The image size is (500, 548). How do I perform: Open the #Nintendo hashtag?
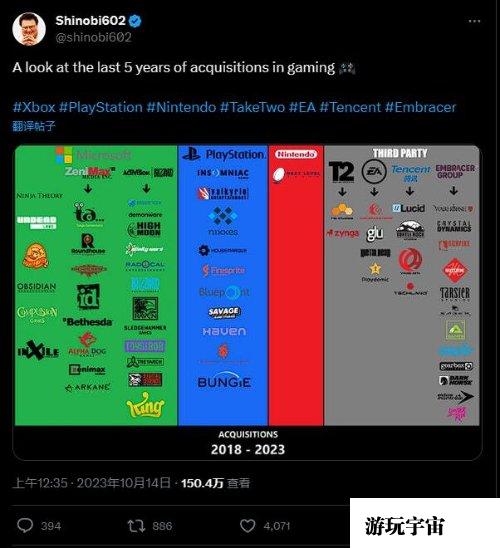click(x=181, y=107)
